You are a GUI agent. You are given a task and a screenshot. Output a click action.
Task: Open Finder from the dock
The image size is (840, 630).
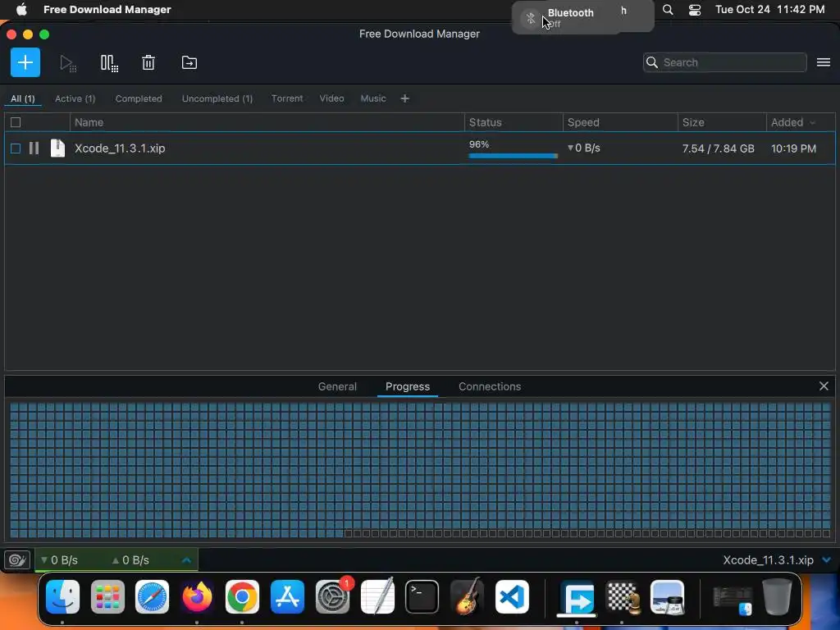(62, 597)
